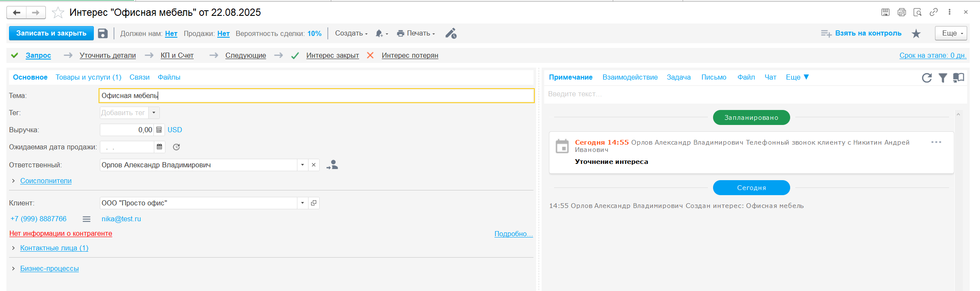Screen dimensions: 980x291
Task: Open the Ответственный field dropdown list
Action: pyautogui.click(x=303, y=165)
